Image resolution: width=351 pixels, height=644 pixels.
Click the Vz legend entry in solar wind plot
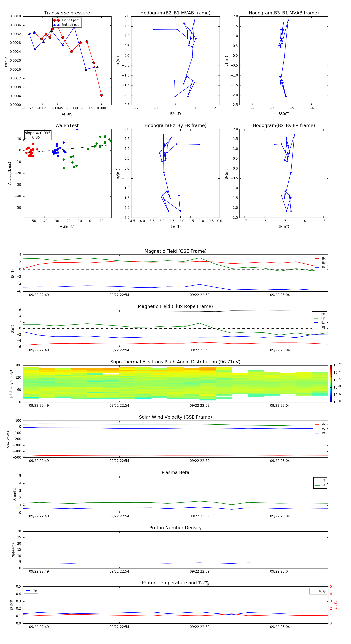pyautogui.click(x=320, y=433)
